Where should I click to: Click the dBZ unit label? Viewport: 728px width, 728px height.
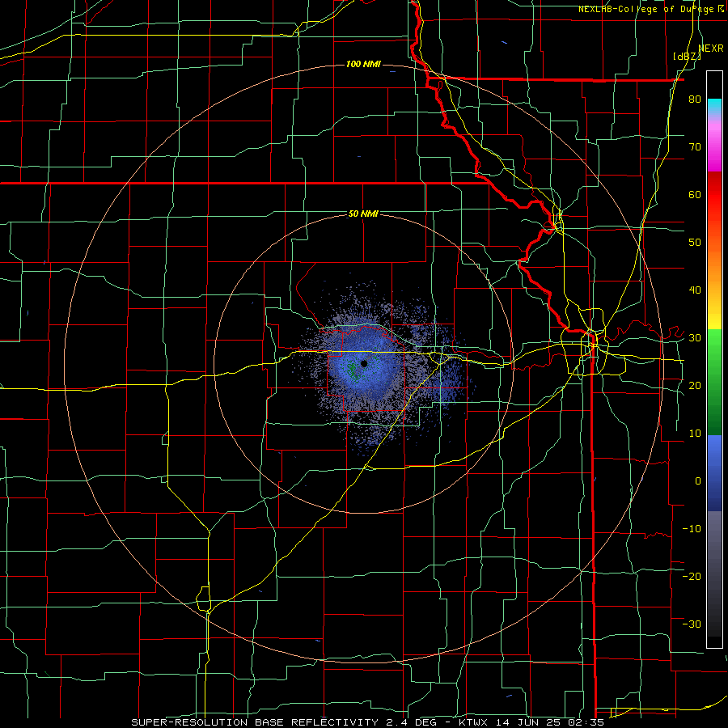(x=687, y=56)
